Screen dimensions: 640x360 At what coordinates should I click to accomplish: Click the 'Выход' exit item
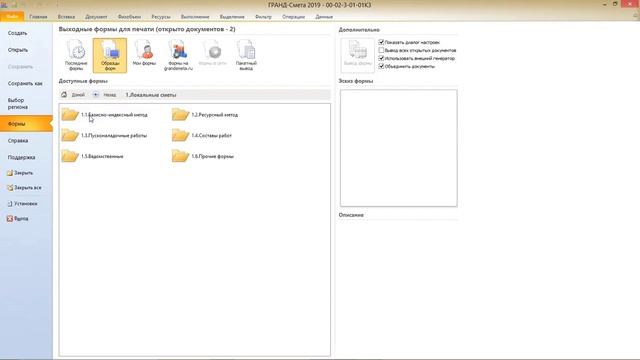click(18, 219)
